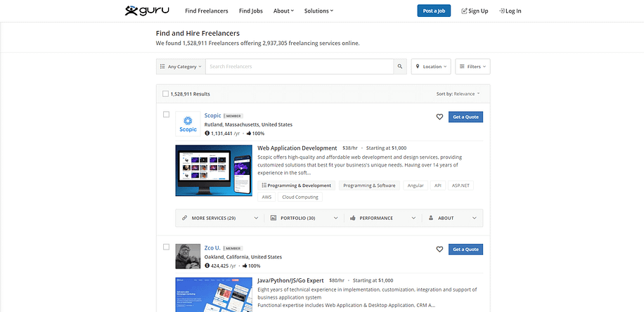Click the Guru logo icon
The height and width of the screenshot is (312, 644).
tap(131, 11)
